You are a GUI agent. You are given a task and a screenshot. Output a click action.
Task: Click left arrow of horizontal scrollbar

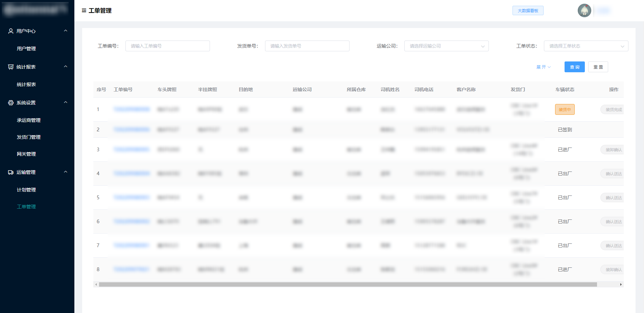click(96, 285)
